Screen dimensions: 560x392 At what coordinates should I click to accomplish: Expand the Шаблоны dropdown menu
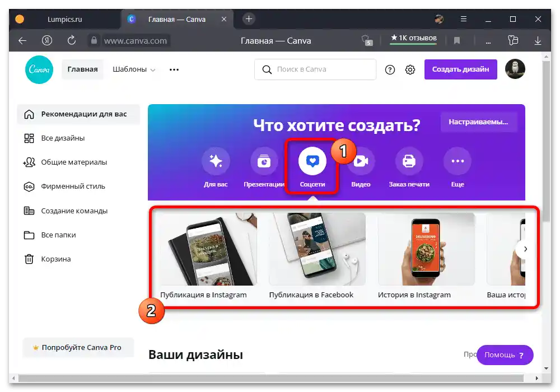tap(134, 69)
